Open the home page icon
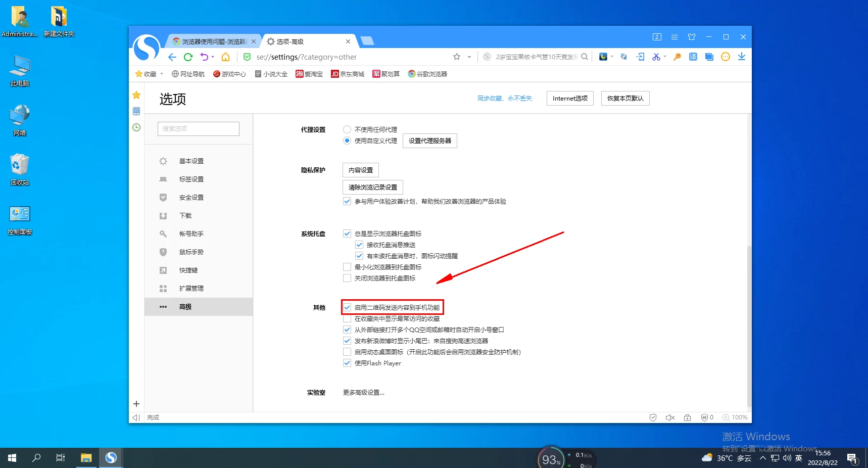This screenshot has width=868, height=468. click(x=226, y=57)
